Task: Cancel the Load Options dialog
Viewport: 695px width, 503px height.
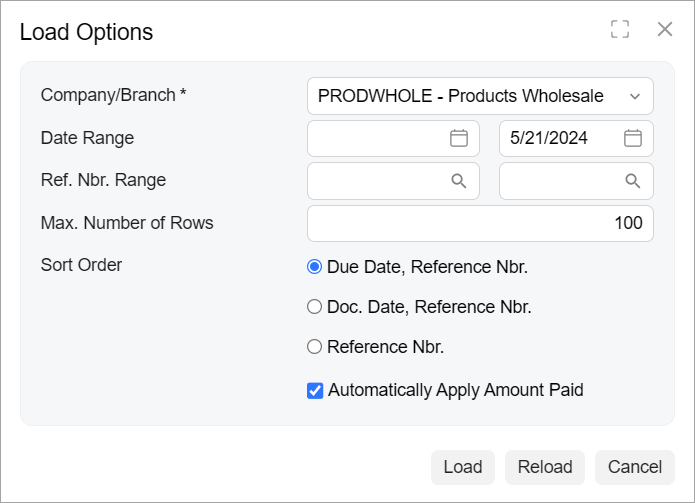Action: pos(635,467)
